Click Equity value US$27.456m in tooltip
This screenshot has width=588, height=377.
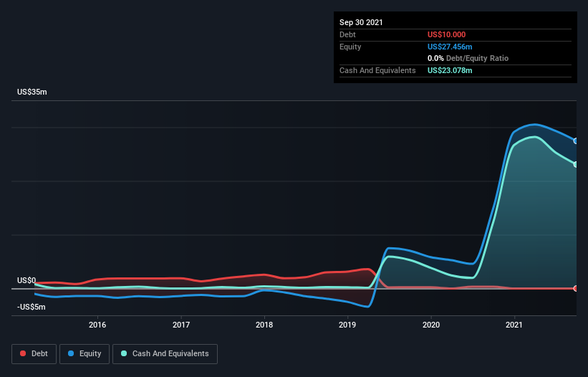[450, 47]
